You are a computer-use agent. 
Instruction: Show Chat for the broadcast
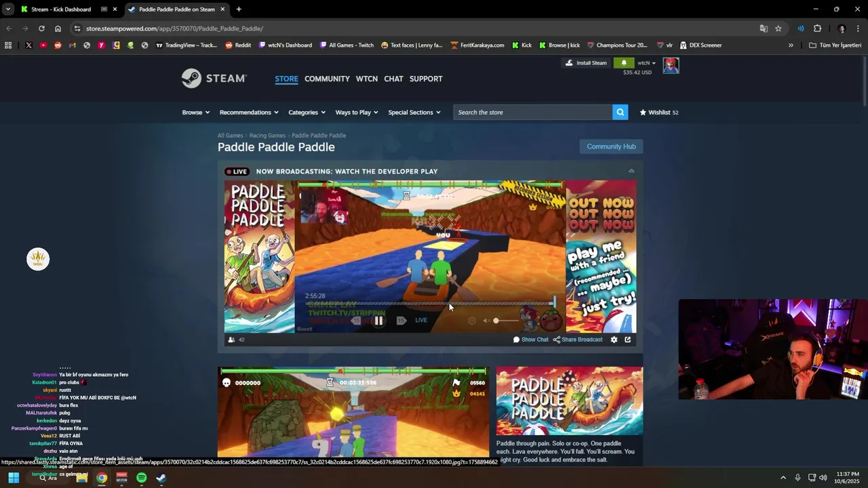531,340
